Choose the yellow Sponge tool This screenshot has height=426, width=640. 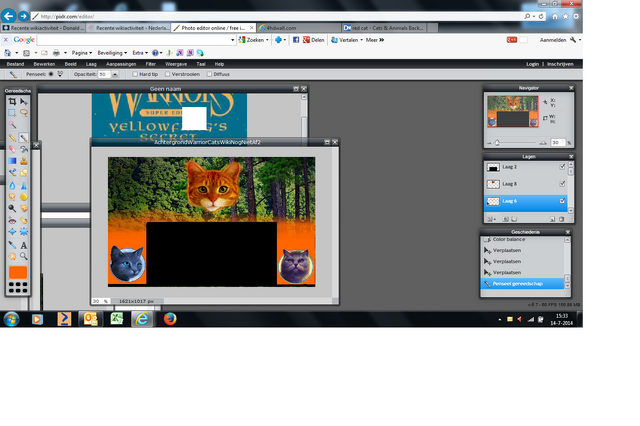(24, 197)
